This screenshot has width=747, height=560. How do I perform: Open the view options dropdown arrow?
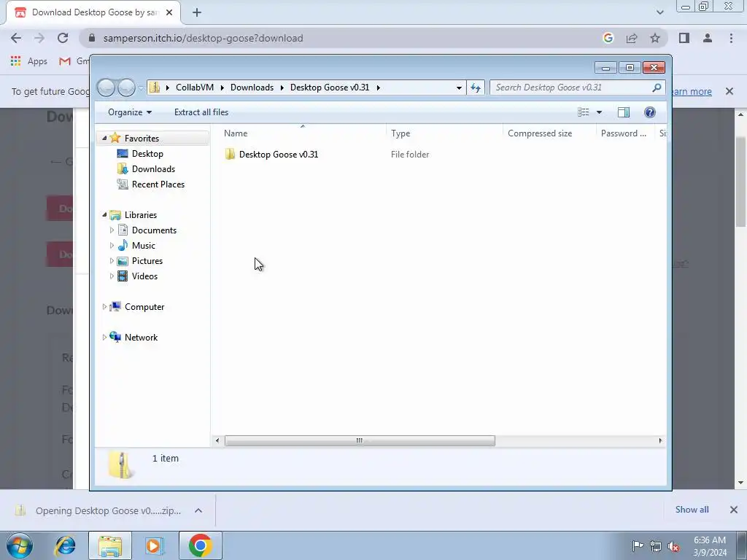[x=600, y=112]
